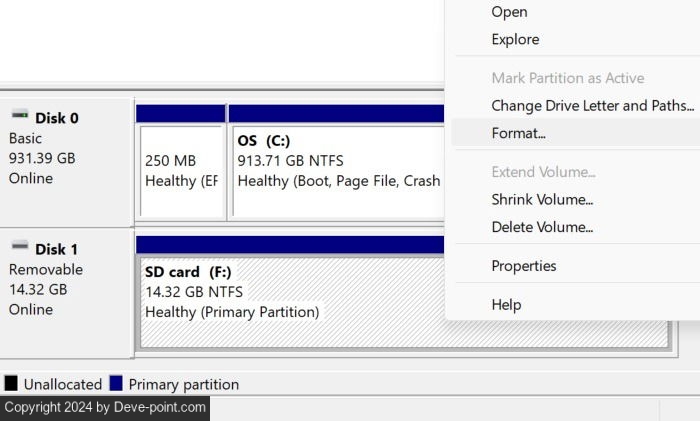Select the 250 MB healthy EFI partition
Screen dimensions: 700x421
181,170
